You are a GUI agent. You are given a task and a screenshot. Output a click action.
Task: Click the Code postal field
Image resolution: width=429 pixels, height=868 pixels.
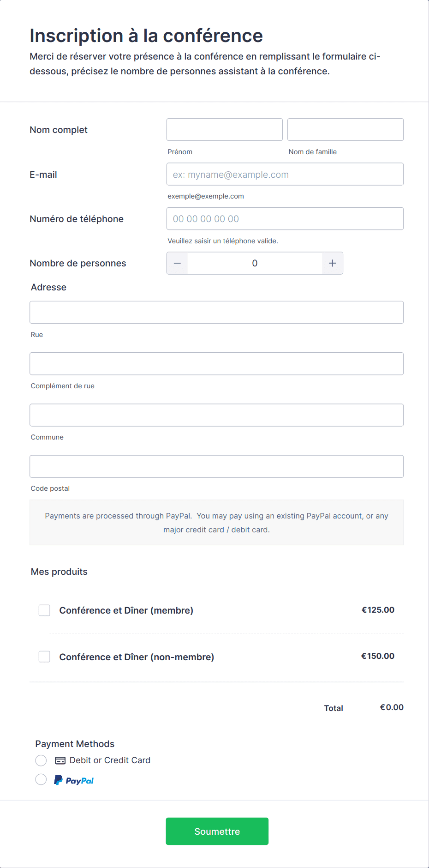click(216, 466)
